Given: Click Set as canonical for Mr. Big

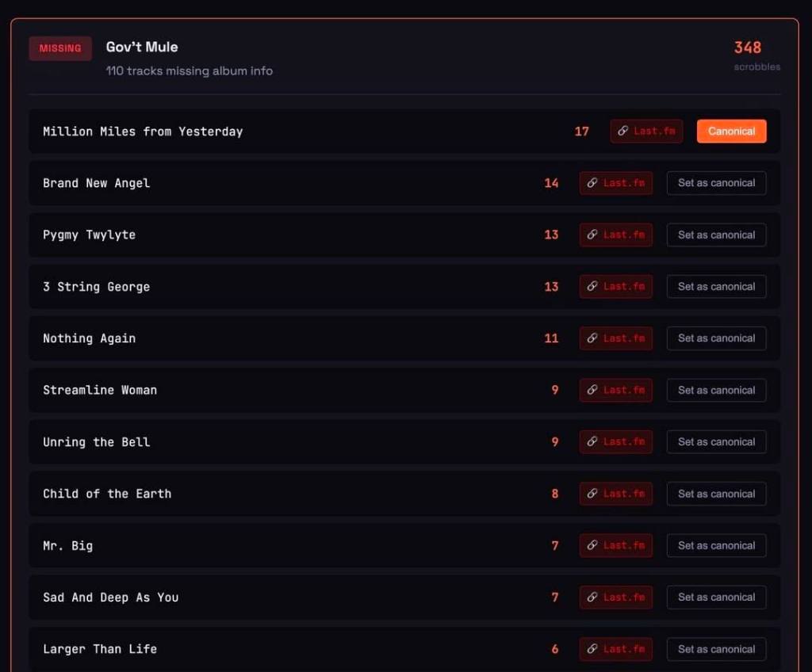Looking at the screenshot, I should (716, 546).
